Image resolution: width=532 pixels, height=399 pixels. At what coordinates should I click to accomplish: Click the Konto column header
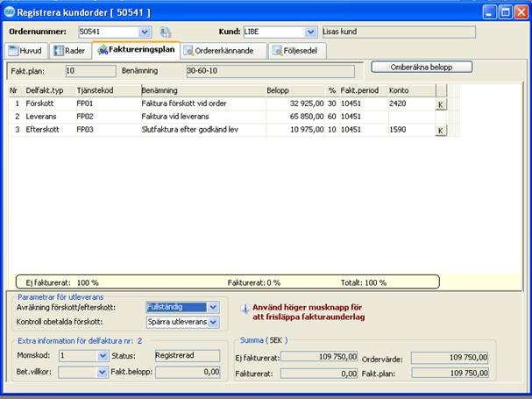coord(412,90)
